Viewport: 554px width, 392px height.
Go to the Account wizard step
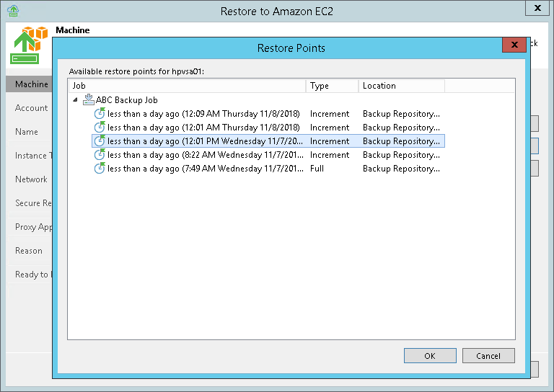32,108
